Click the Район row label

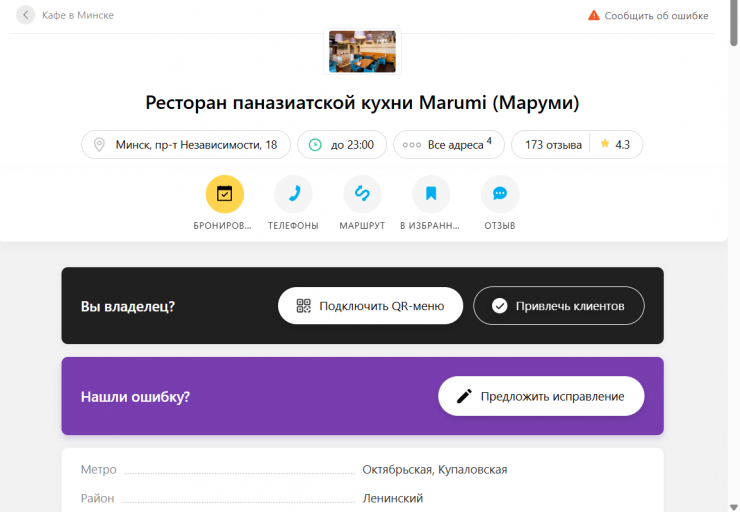pos(97,498)
